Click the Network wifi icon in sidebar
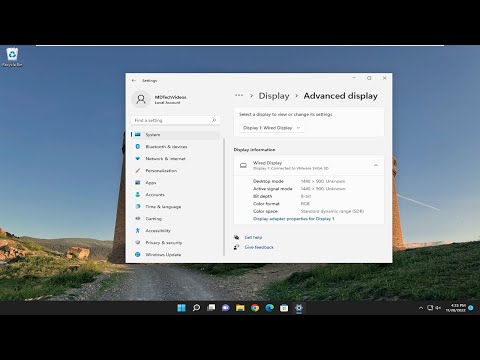The height and width of the screenshot is (360, 480). [x=138, y=159]
